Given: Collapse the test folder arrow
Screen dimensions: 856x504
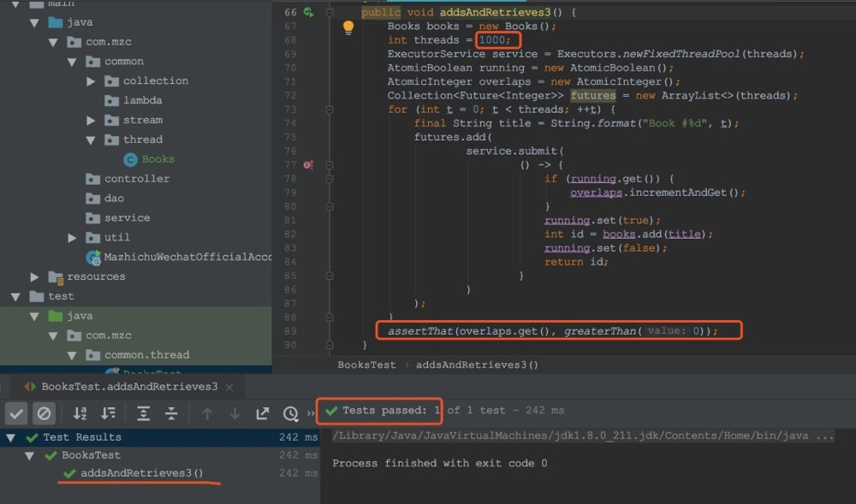Looking at the screenshot, I should (x=15, y=297).
